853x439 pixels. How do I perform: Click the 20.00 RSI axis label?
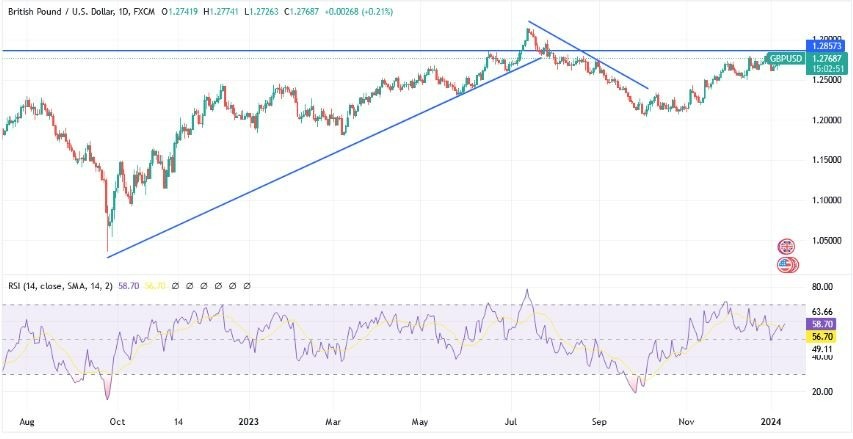click(x=821, y=392)
